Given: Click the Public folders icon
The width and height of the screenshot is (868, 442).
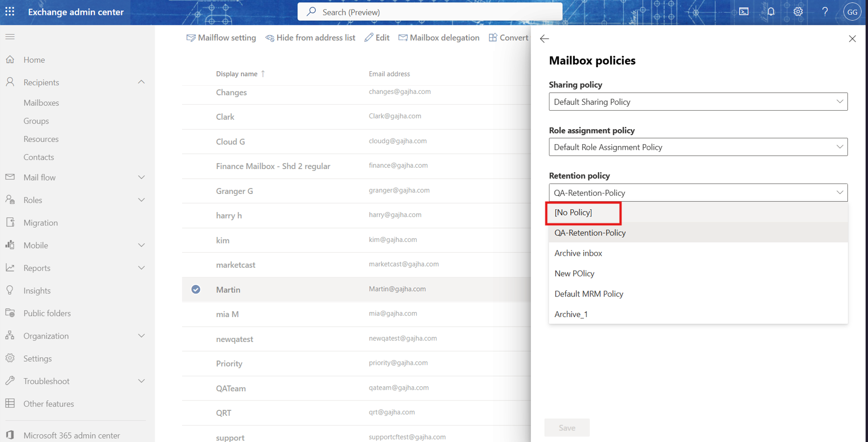Looking at the screenshot, I should [10, 313].
